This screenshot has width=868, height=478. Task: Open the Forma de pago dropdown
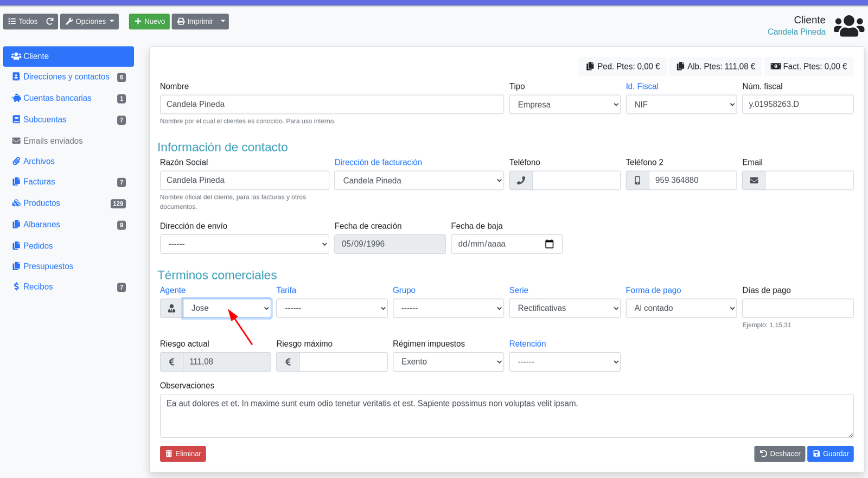pyautogui.click(x=681, y=308)
